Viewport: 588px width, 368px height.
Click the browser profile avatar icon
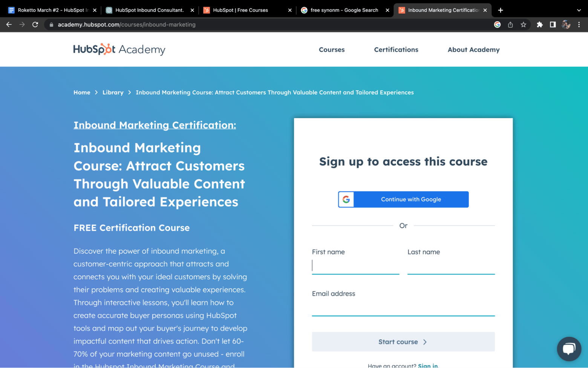(x=566, y=25)
